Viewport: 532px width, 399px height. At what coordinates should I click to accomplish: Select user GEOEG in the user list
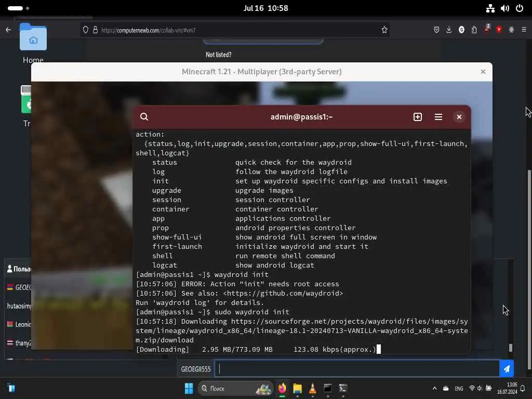tap(19, 287)
